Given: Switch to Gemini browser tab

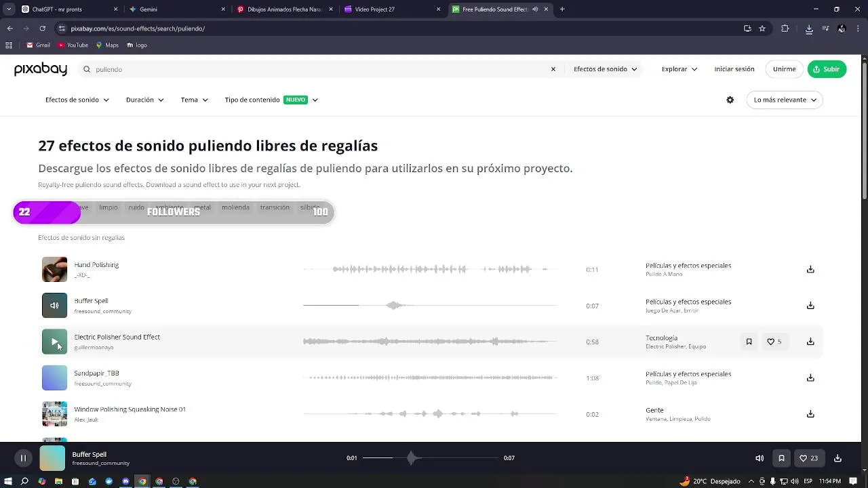Looking at the screenshot, I should click(178, 9).
